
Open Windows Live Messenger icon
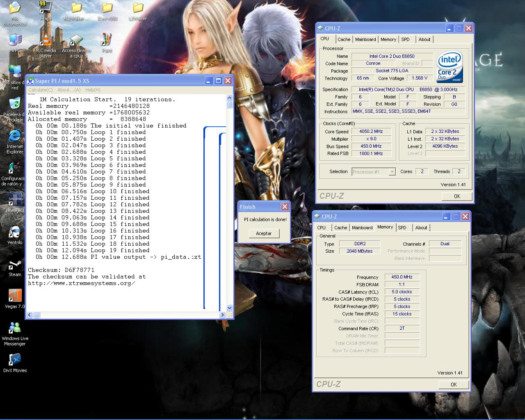pos(15,329)
